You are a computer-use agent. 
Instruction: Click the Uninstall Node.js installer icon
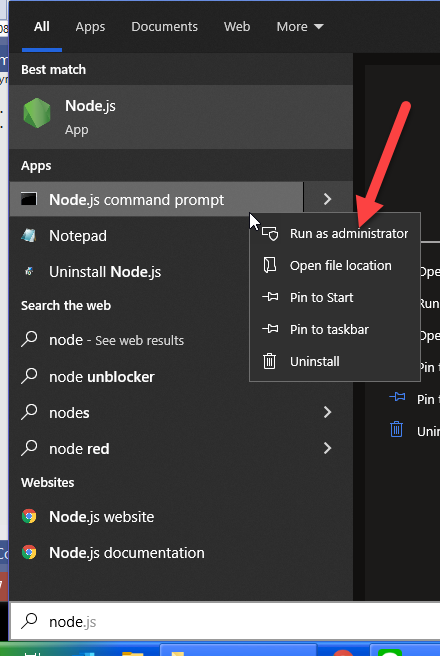29,272
